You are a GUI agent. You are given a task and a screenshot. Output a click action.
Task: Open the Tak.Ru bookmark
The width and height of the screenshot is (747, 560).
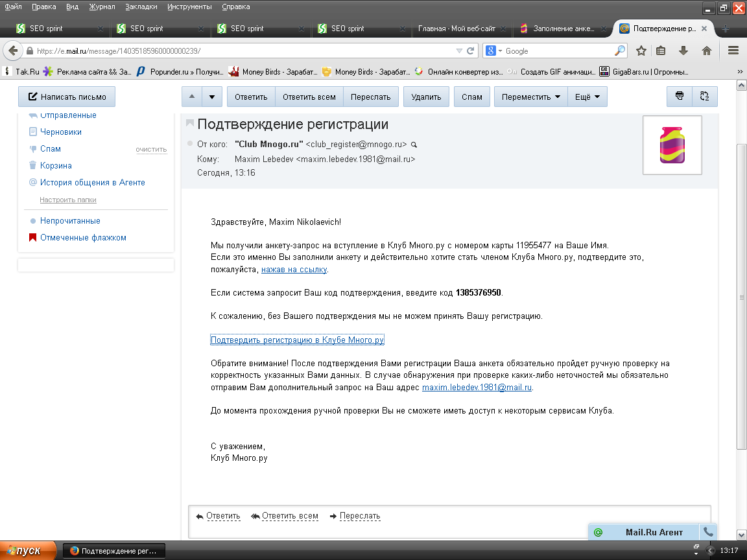point(22,71)
